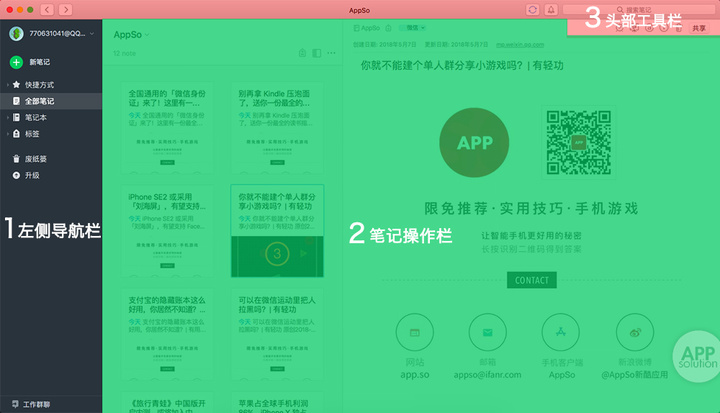Create a note with the green plus icon
720x413 pixels.
point(17,62)
